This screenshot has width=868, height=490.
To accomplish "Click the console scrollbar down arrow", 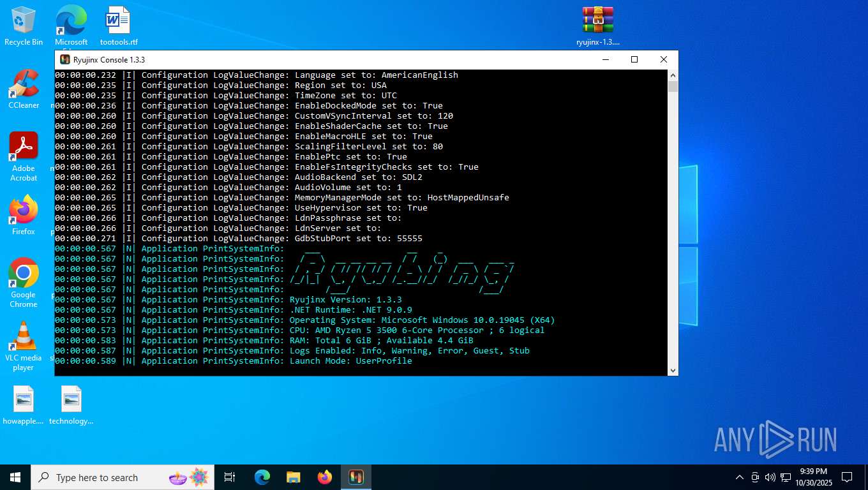I will pos(673,370).
